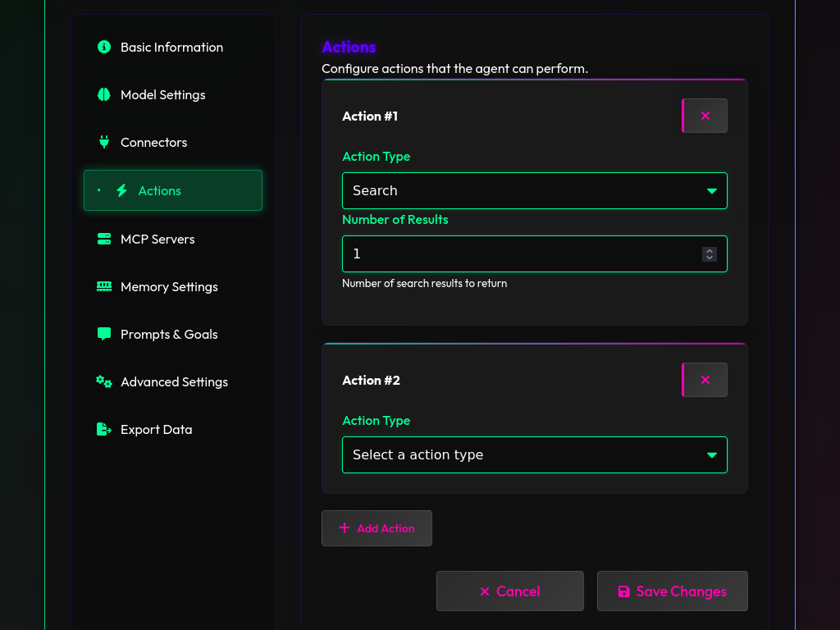Click the Export Data file icon
Viewport: 840px width, 630px height.
(104, 430)
